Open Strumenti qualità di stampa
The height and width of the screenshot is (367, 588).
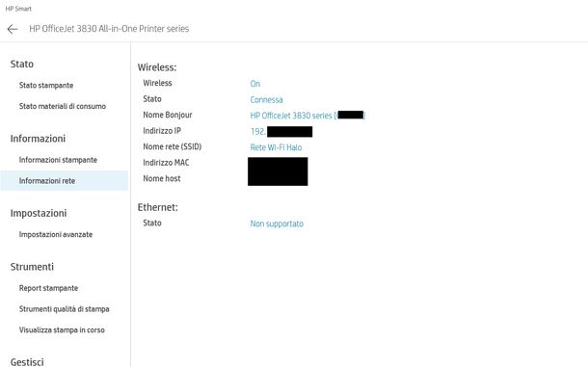pyautogui.click(x=65, y=309)
